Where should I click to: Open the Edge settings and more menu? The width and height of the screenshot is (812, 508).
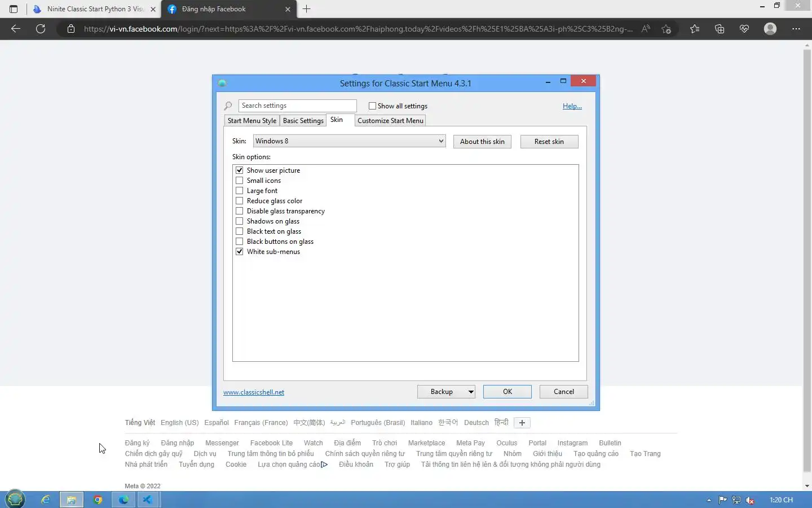pyautogui.click(x=796, y=29)
